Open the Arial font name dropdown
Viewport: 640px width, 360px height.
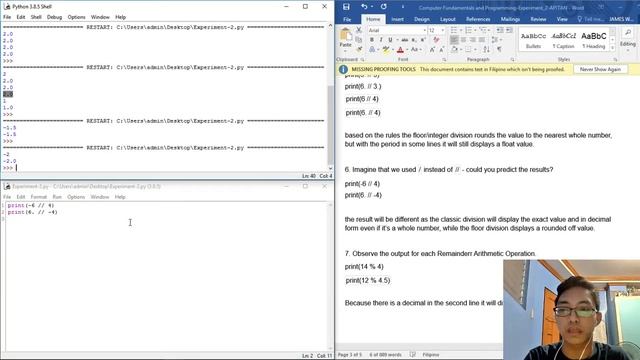[424, 30]
